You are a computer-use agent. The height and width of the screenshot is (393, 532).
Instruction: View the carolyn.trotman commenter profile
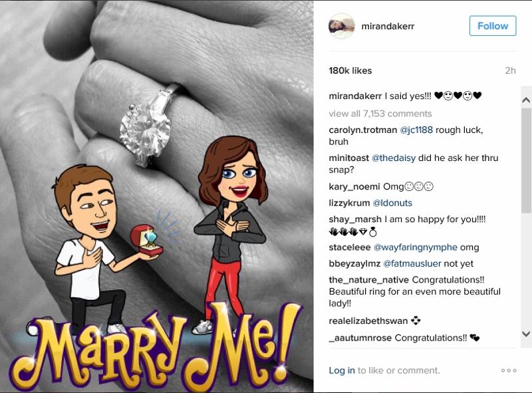(362, 130)
